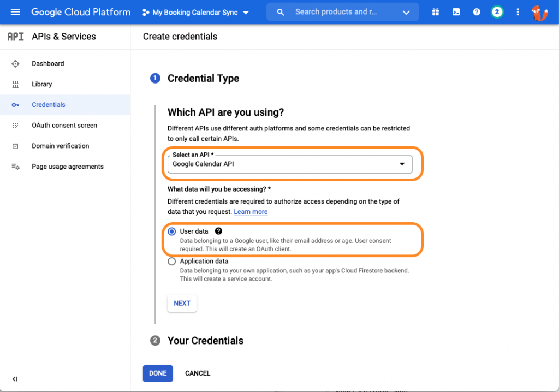Click the API logo icon in sidebar header
Screen dimensions: 559x392
click(16, 37)
